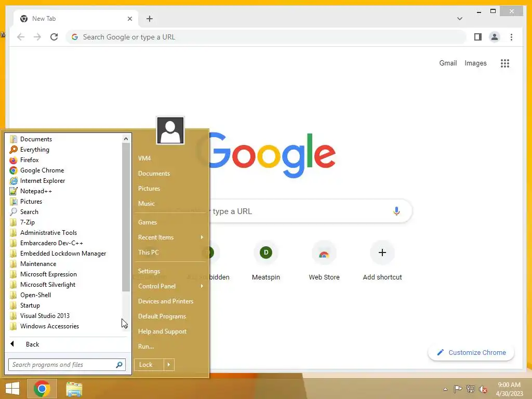Open Action Center flag in system tray
The height and width of the screenshot is (399, 532).
coord(458,389)
